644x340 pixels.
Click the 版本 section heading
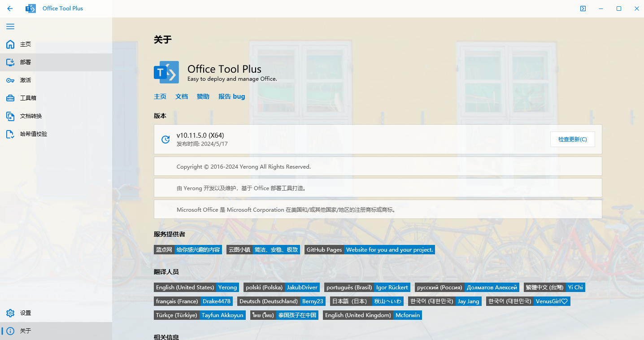click(x=160, y=116)
